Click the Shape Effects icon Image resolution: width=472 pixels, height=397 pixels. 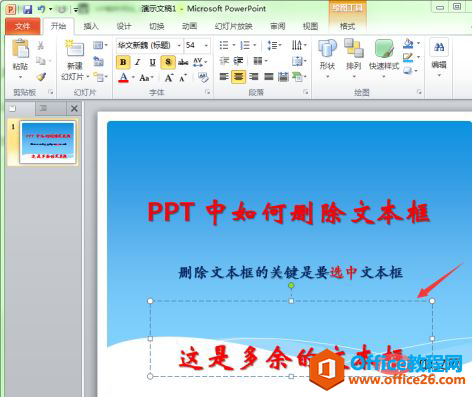408,71
